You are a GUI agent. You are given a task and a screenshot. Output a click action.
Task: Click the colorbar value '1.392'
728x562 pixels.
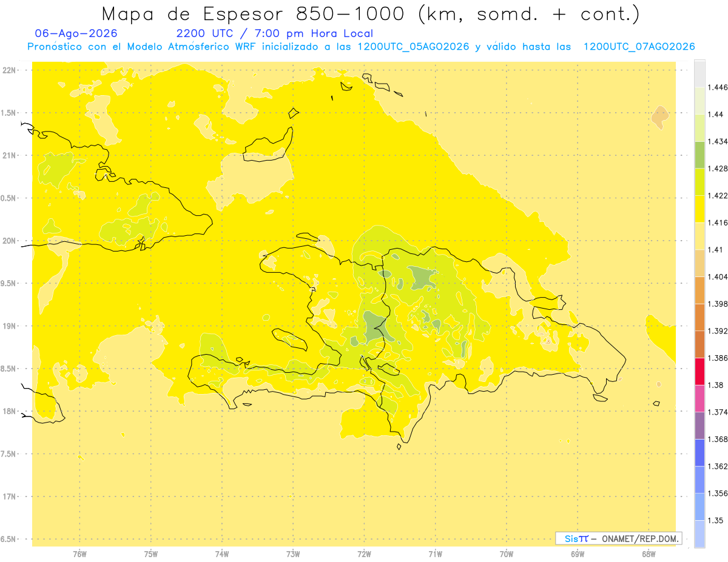(717, 331)
